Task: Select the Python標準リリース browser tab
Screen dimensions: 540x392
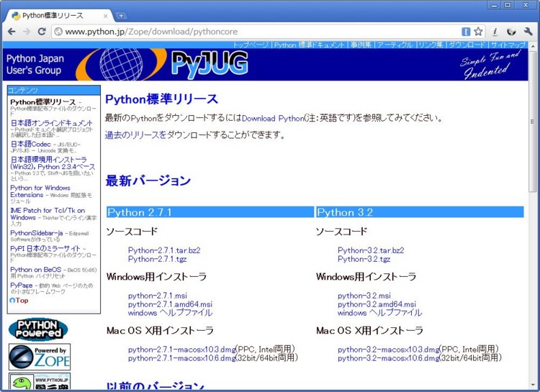Action: [58, 16]
